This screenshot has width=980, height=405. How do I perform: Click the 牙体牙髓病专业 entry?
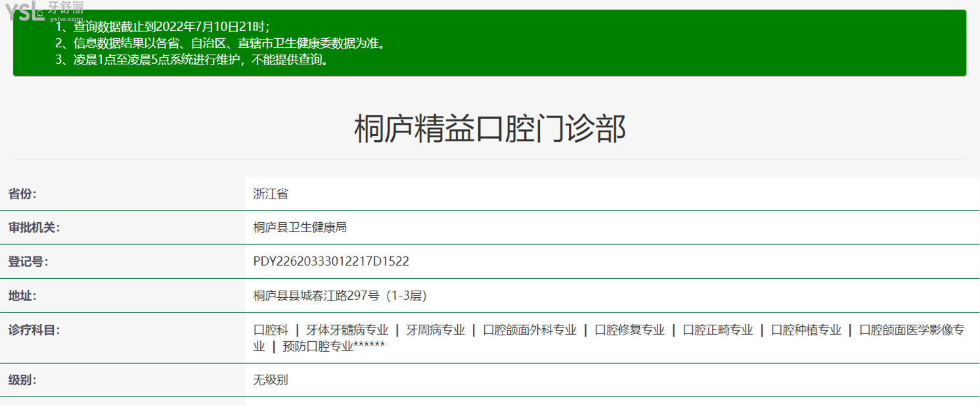347,330
